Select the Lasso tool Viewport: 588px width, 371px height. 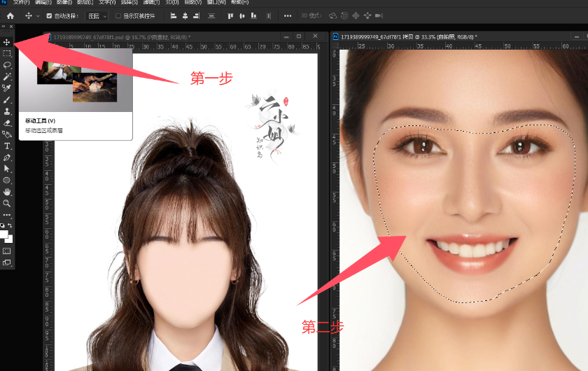tap(7, 65)
